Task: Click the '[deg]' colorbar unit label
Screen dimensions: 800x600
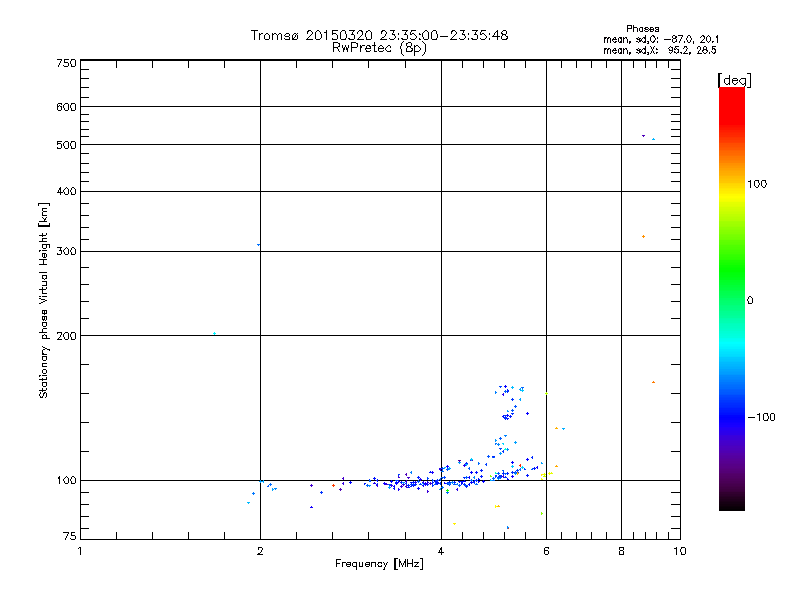Action: tap(734, 80)
